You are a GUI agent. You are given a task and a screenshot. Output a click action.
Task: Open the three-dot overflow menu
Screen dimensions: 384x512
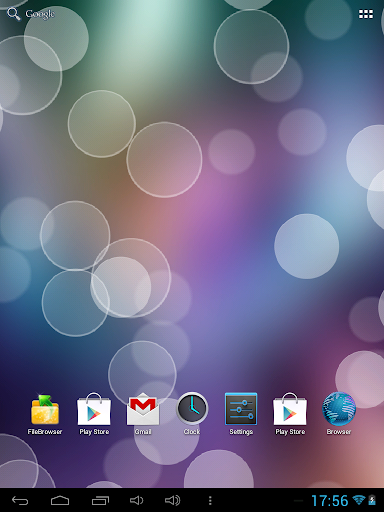tap(210, 500)
